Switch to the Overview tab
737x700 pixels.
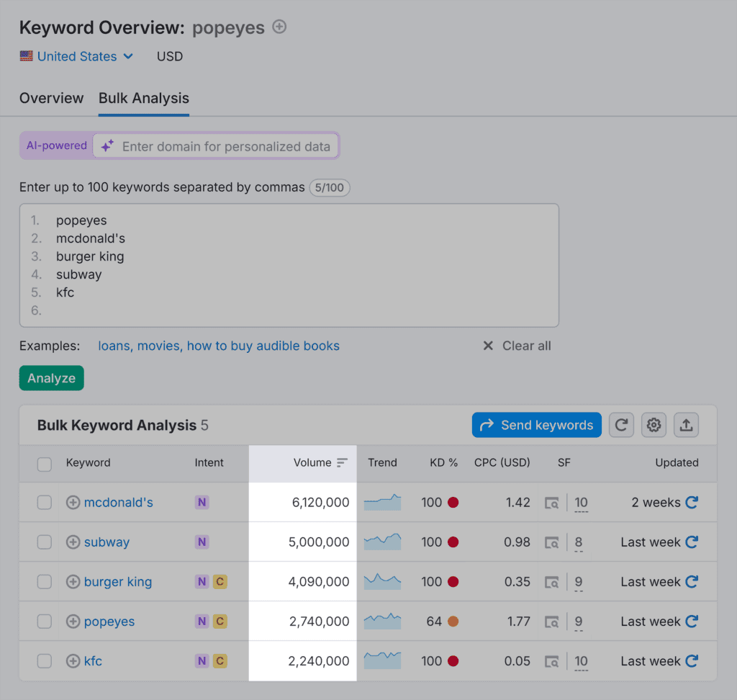coord(51,98)
